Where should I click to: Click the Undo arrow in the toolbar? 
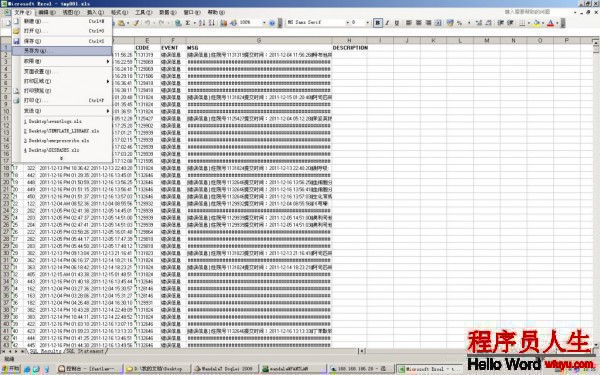[147, 23]
